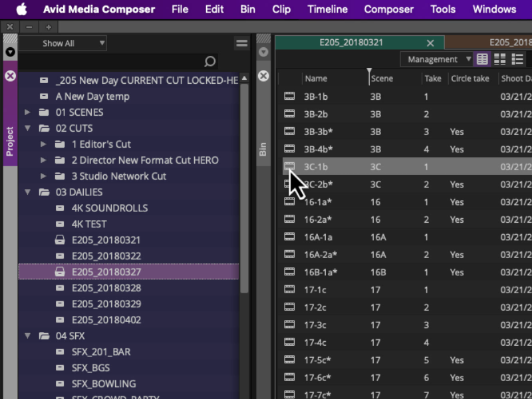
Task: Toggle the project panel round arrow button
Action: pyautogui.click(x=10, y=52)
